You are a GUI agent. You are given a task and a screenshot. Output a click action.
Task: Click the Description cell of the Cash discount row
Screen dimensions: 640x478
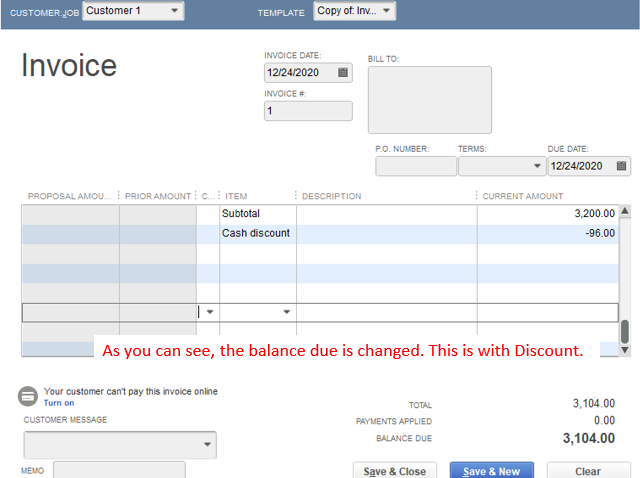tap(387, 233)
